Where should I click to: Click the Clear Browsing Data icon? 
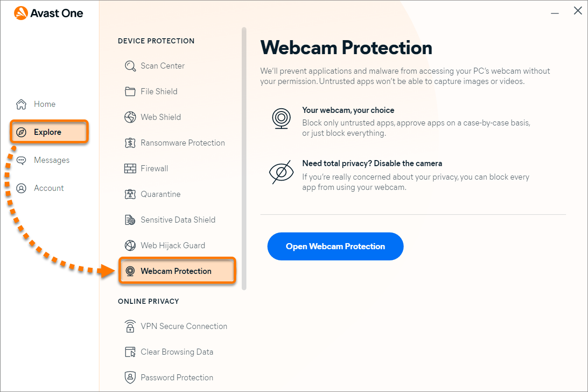click(130, 352)
